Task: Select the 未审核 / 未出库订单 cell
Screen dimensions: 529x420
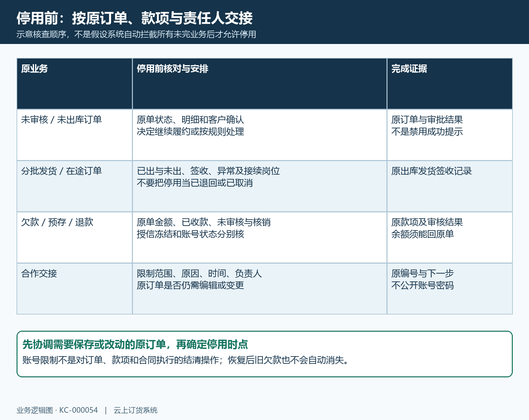Action: coord(75,135)
